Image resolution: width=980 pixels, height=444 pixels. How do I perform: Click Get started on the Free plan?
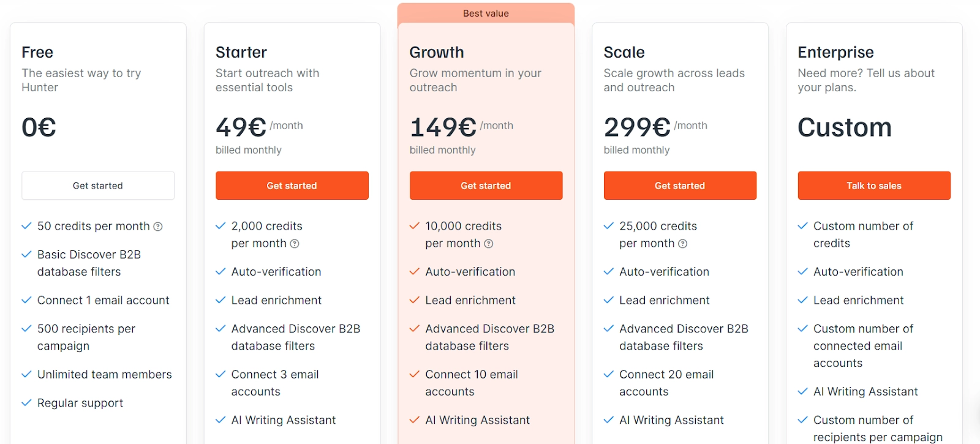point(98,186)
